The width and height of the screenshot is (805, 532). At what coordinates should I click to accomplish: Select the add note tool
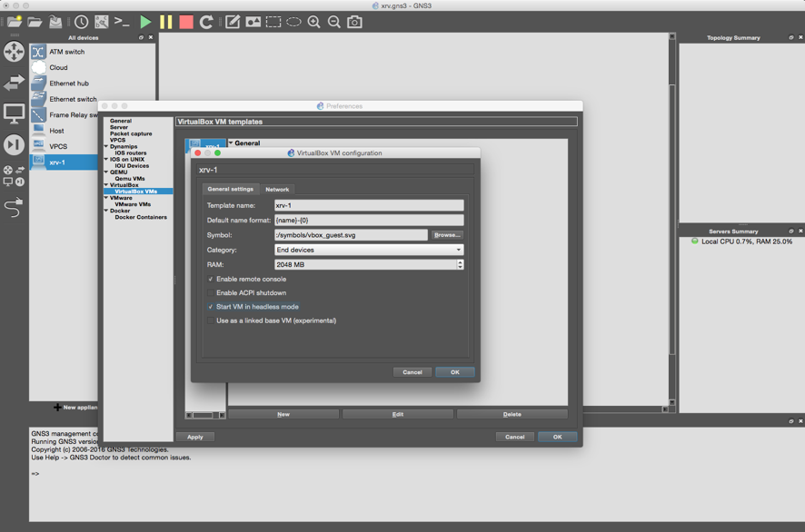coord(233,22)
